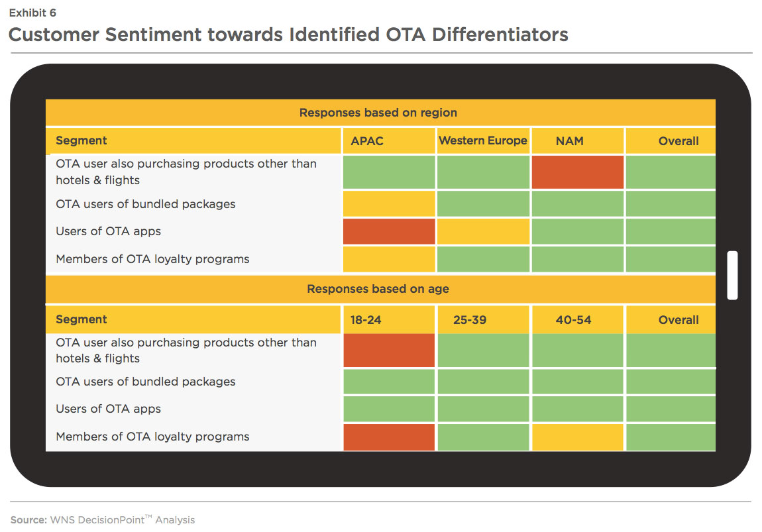762x532 pixels.
Task: Click the Western Europe column header
Action: [x=483, y=141]
